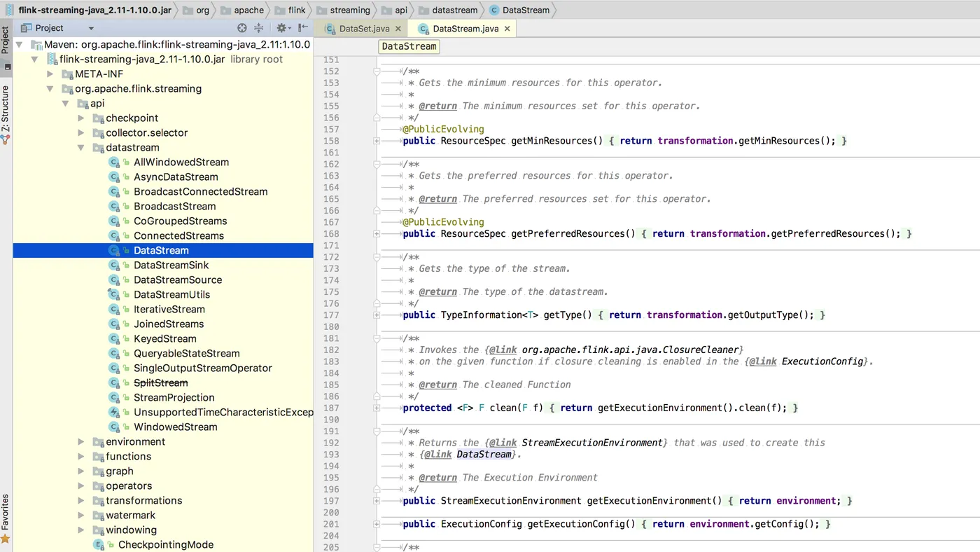Expand the folded clean method on line 187
The image size is (980, 552).
[377, 408]
